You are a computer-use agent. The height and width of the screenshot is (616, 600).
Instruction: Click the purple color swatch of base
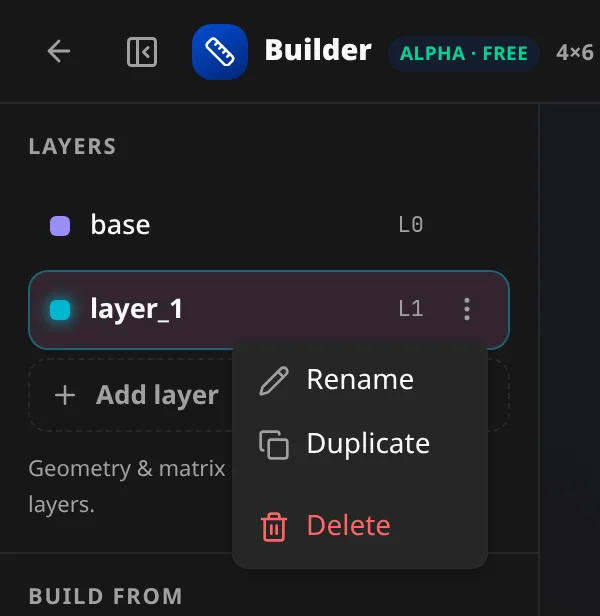point(60,226)
